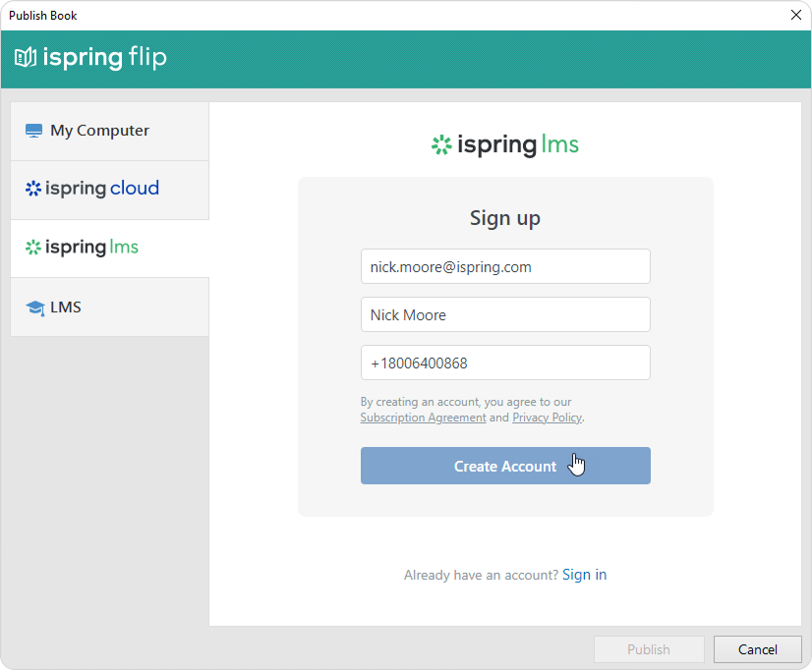This screenshot has width=812, height=670.
Task: Switch to the My Computer tab
Action: coord(99,131)
